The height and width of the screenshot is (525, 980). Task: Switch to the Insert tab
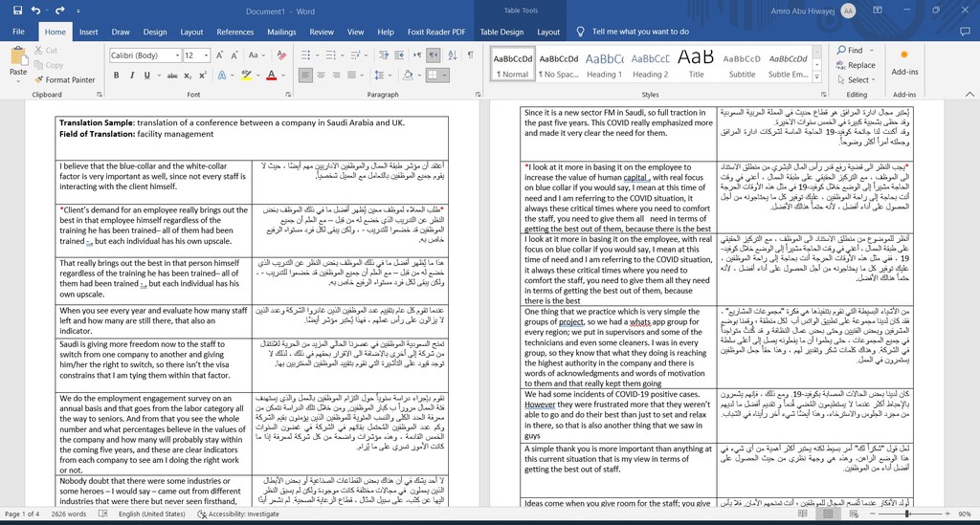[88, 32]
